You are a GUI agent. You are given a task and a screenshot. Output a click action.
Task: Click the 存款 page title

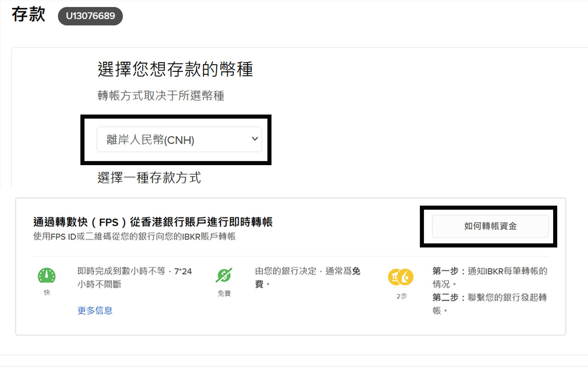[28, 15]
